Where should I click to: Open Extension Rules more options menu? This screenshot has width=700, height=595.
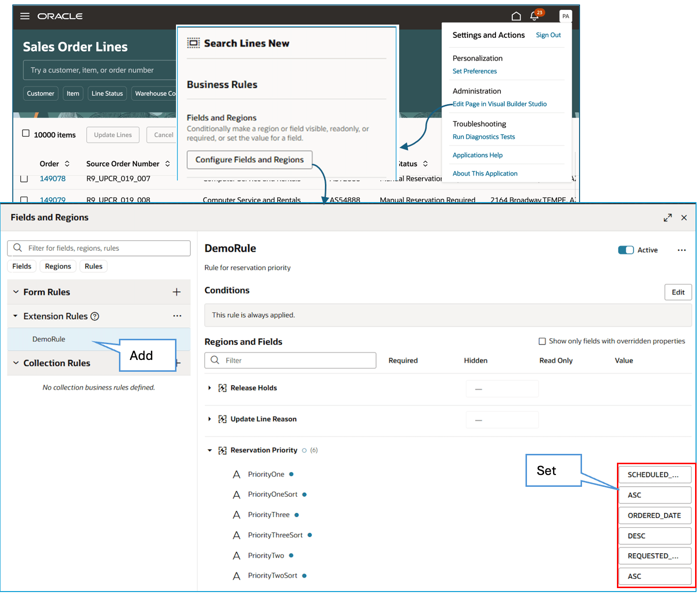(177, 316)
